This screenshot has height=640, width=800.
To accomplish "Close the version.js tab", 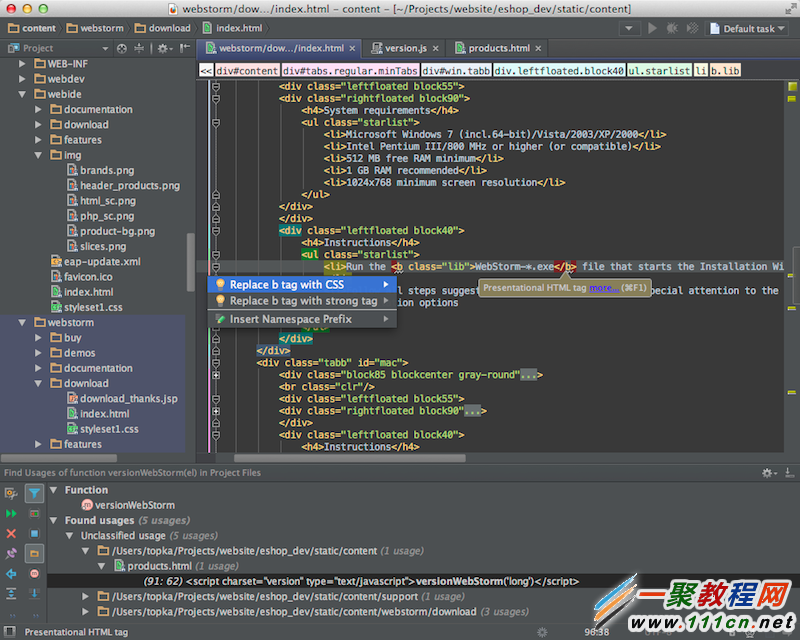I will (x=436, y=48).
